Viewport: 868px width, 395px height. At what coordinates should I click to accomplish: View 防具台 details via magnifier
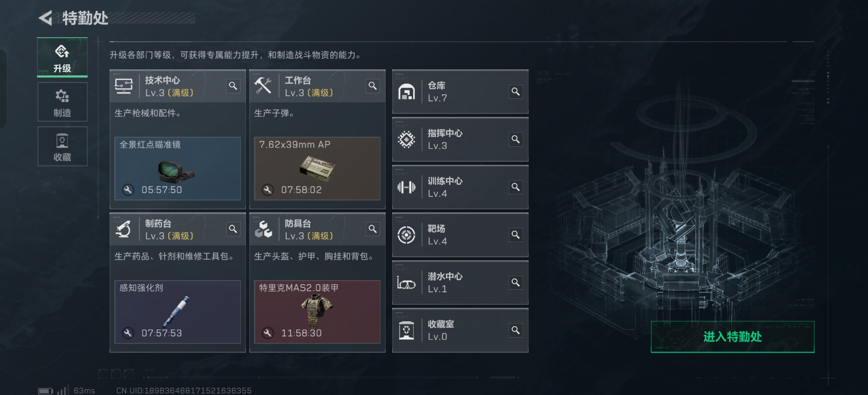point(372,229)
